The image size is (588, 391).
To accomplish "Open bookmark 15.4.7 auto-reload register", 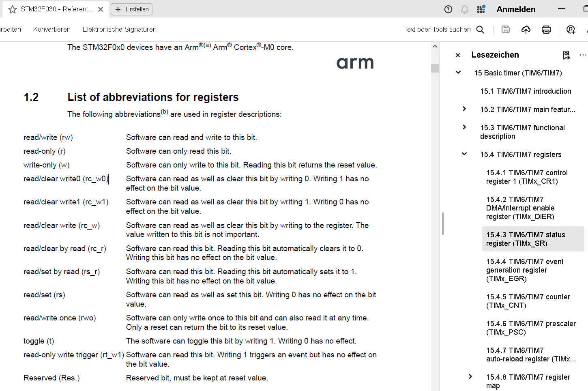I will [531, 354].
